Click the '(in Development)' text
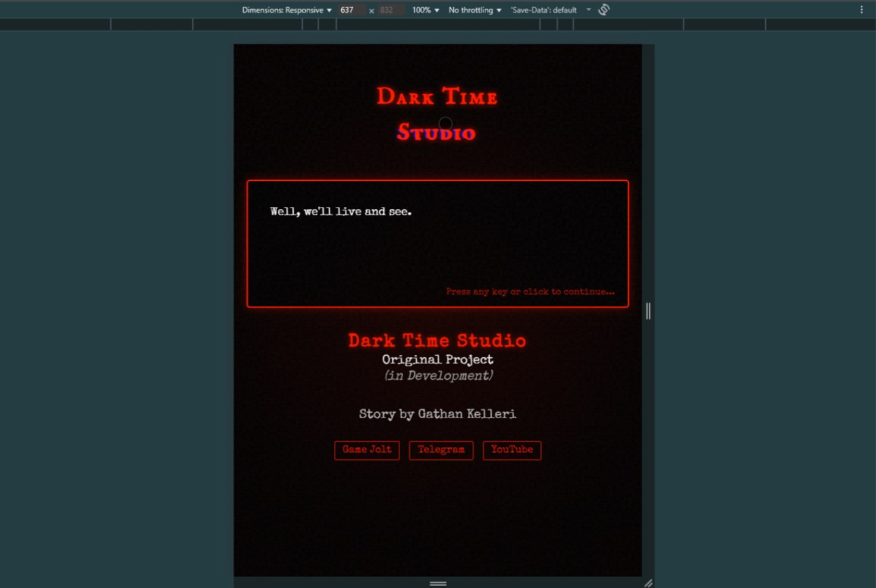 coord(439,376)
